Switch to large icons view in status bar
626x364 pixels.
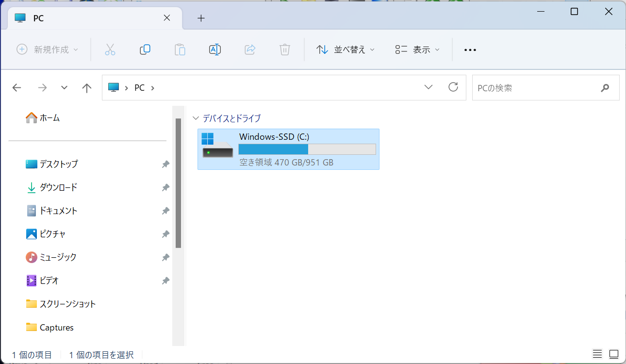pyautogui.click(x=614, y=354)
